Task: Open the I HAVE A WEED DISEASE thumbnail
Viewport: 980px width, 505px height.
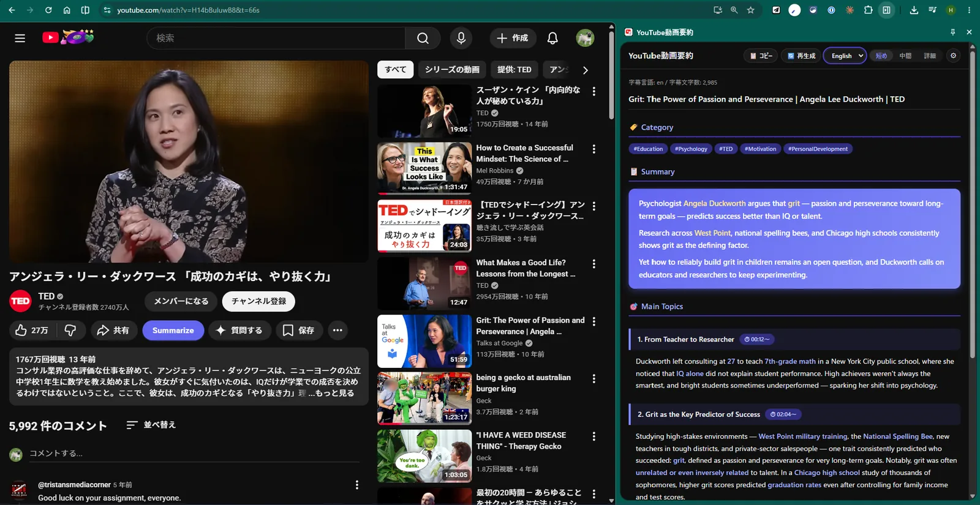Action: tap(424, 456)
